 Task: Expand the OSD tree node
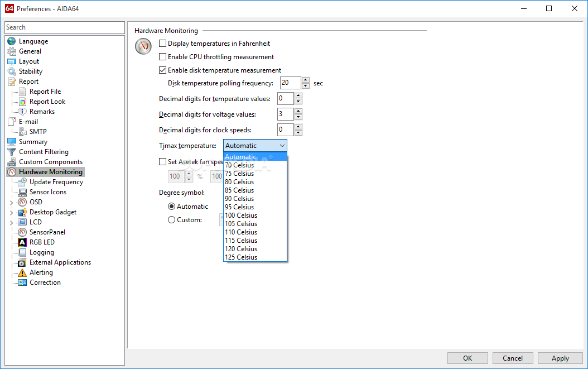(x=11, y=203)
